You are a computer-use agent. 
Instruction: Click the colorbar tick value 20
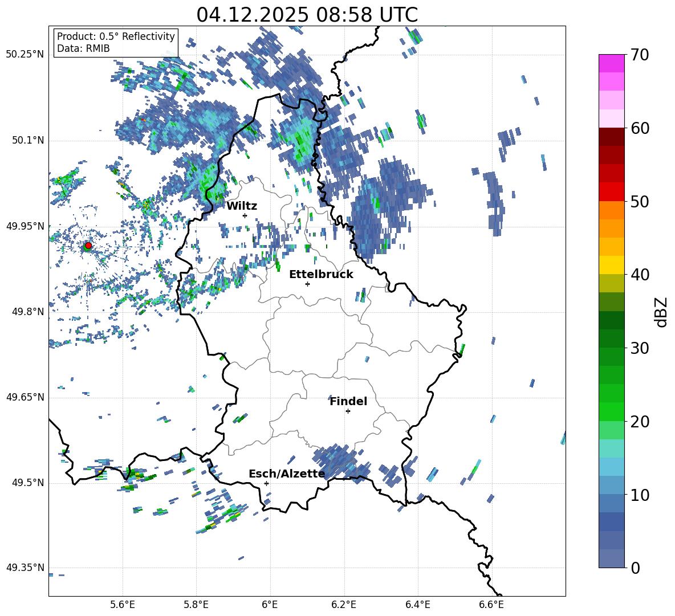pos(640,422)
